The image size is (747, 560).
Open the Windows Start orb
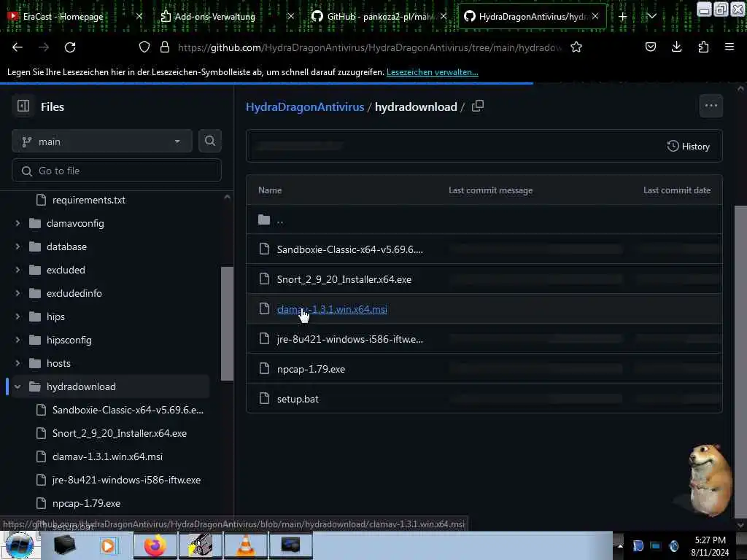tap(19, 545)
